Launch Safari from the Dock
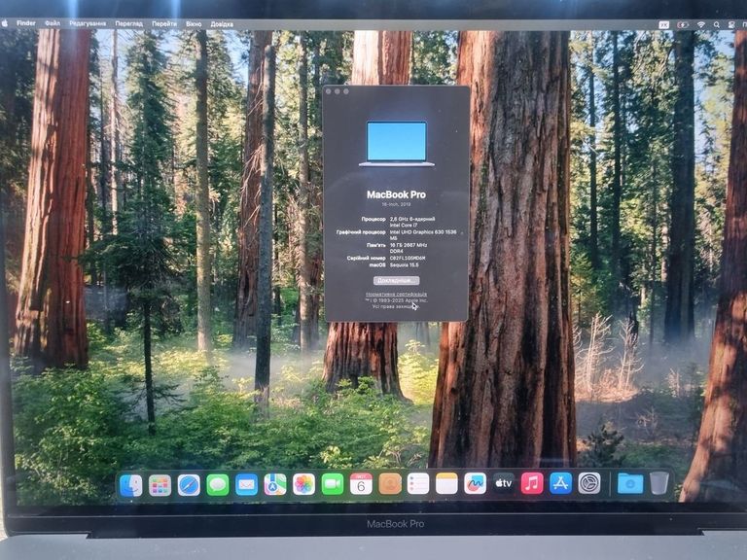This screenshot has width=747, height=560. click(189, 485)
